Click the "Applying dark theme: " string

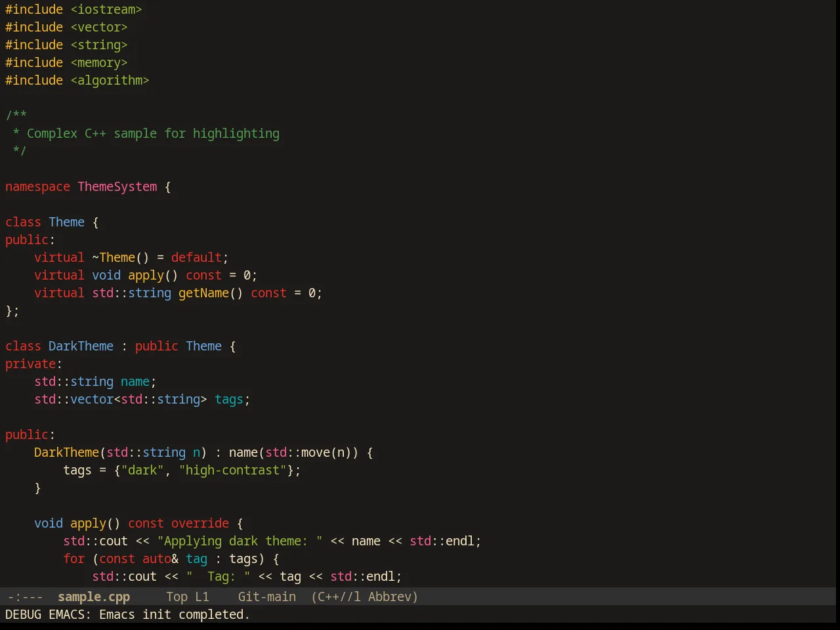tap(240, 541)
